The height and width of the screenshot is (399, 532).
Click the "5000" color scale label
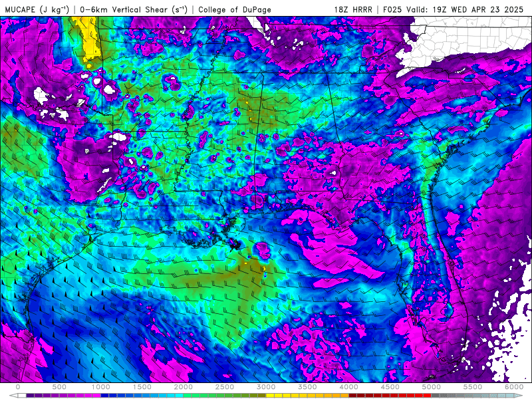[x=432, y=387]
